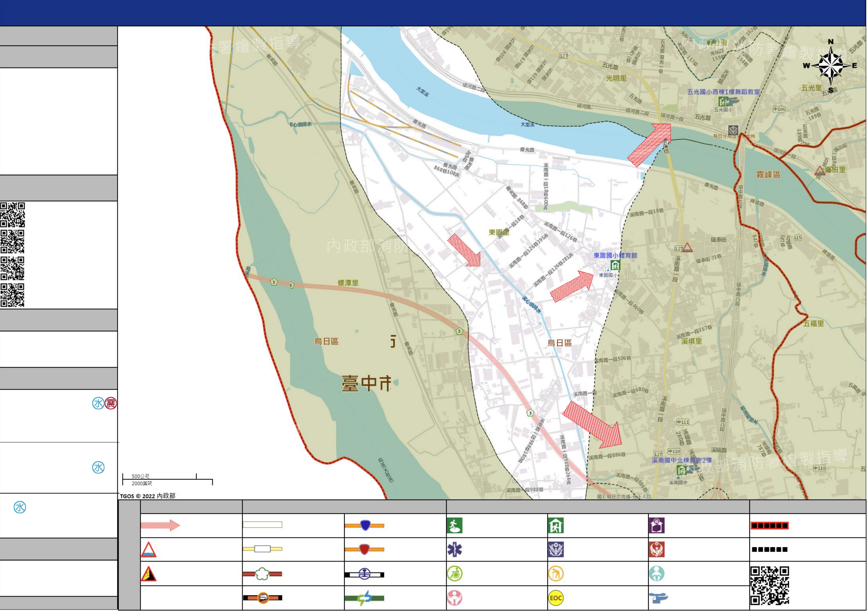Click the blue star-of-life medical legend icon
The width and height of the screenshot is (868, 613).
coord(455,550)
